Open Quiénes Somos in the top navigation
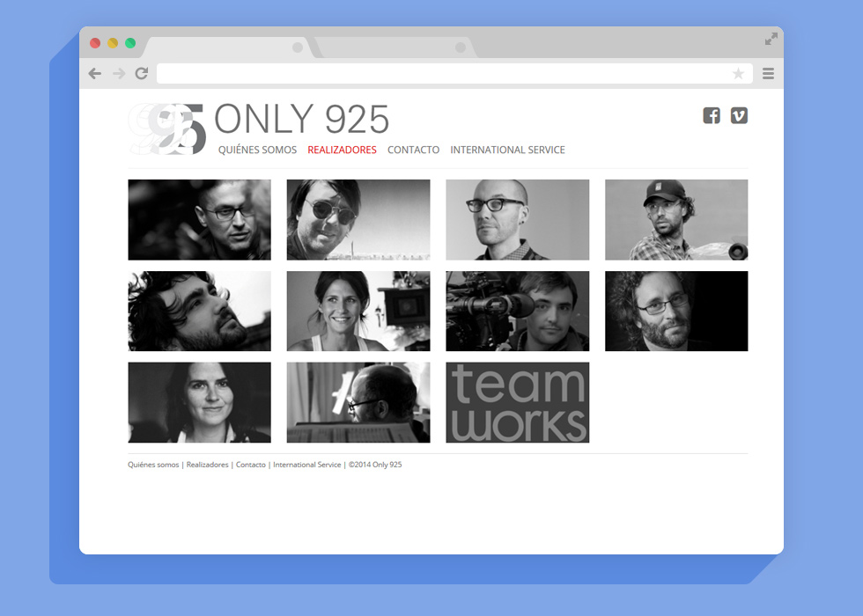863x616 pixels. click(257, 150)
